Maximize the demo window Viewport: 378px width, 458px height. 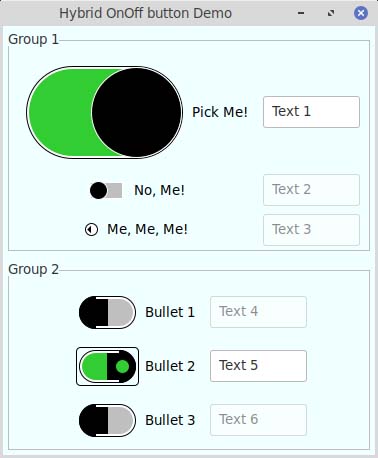point(331,13)
